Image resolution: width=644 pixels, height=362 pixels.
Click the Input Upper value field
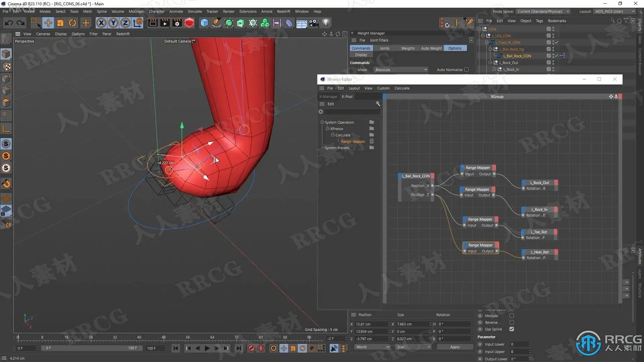point(518,352)
